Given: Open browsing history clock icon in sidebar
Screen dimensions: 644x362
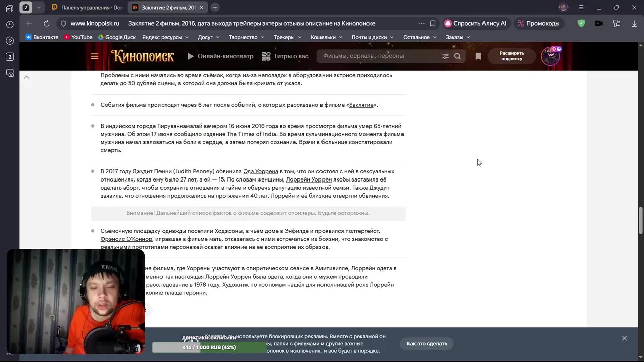Looking at the screenshot, I should pos(9,24).
